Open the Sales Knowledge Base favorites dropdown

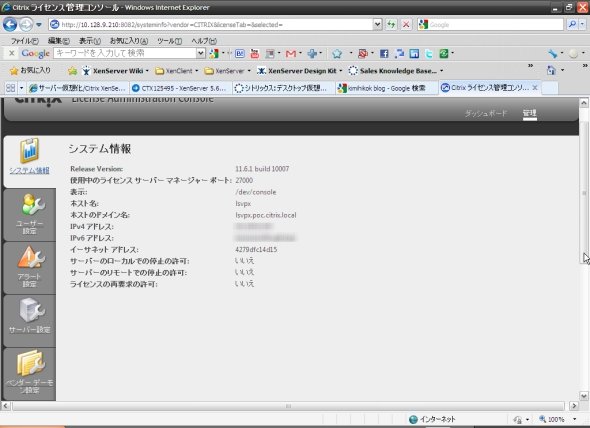(x=442, y=71)
